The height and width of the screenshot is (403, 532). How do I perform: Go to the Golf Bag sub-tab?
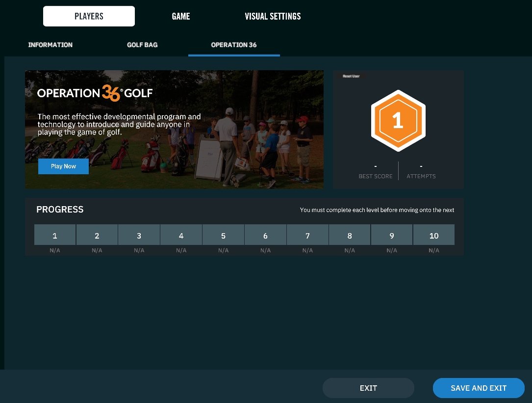coord(142,45)
